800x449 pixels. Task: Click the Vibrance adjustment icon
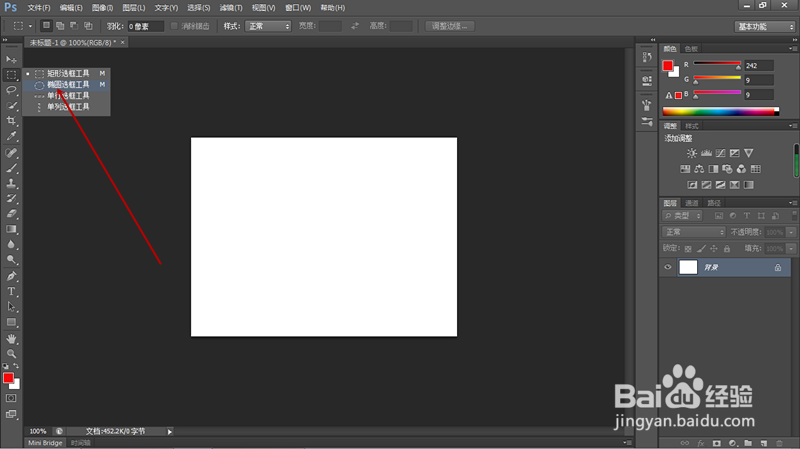click(x=748, y=153)
